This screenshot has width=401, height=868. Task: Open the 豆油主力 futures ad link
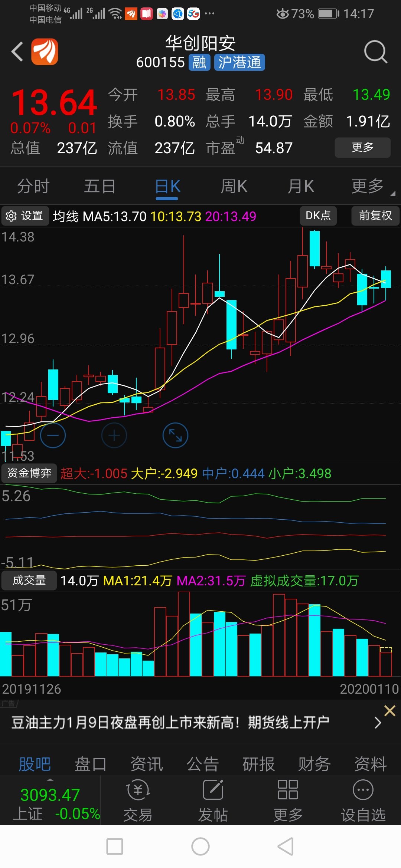170,723
